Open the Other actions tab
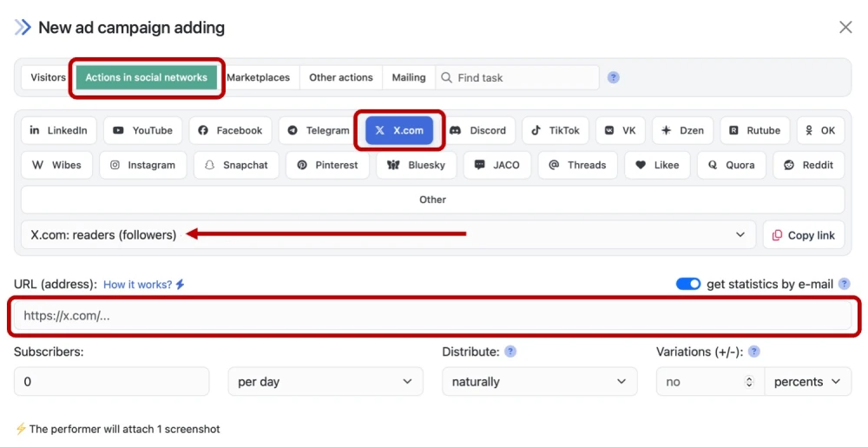 pos(341,77)
